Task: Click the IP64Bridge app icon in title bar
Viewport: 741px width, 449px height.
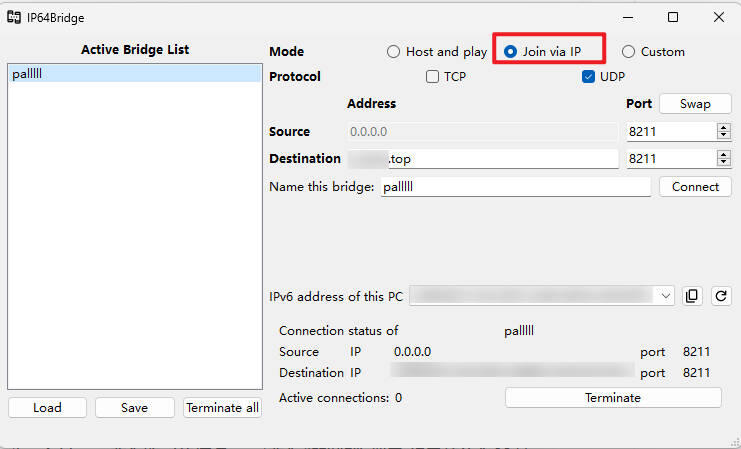Action: (x=15, y=16)
